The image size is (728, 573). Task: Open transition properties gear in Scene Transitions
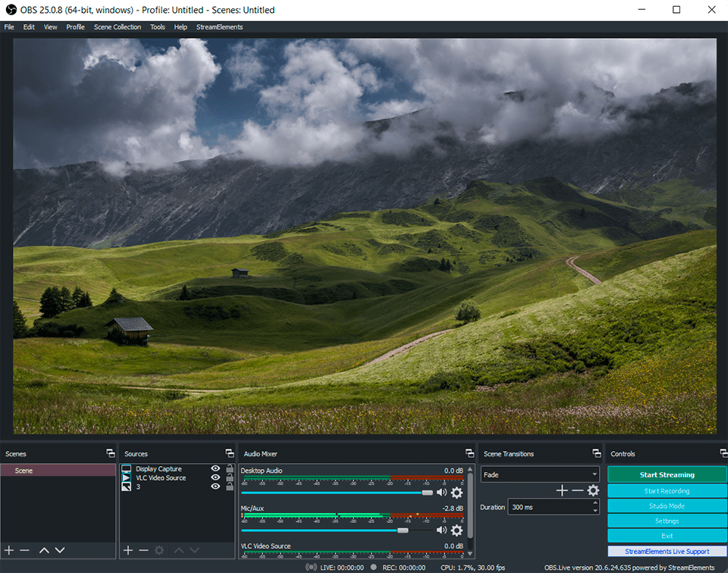coord(592,490)
